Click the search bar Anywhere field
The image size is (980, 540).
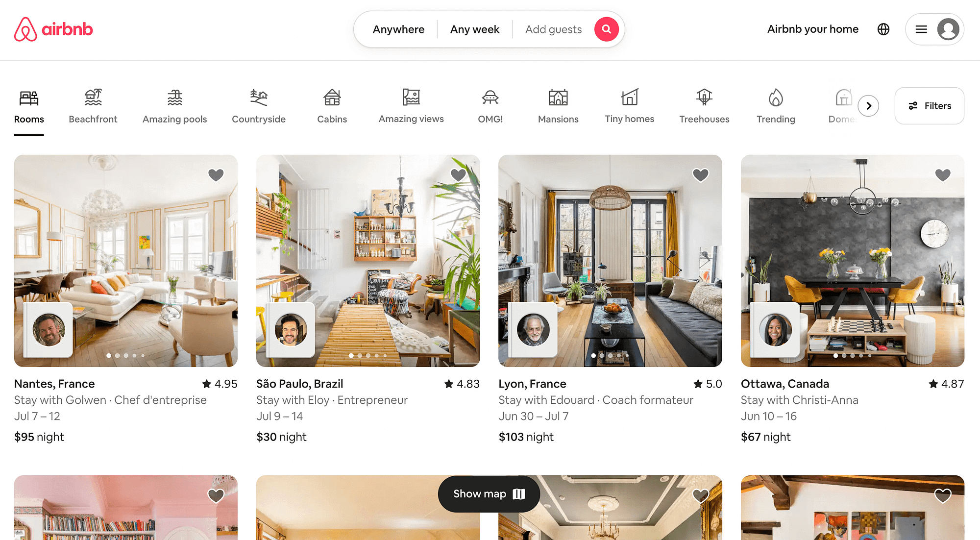tap(398, 29)
